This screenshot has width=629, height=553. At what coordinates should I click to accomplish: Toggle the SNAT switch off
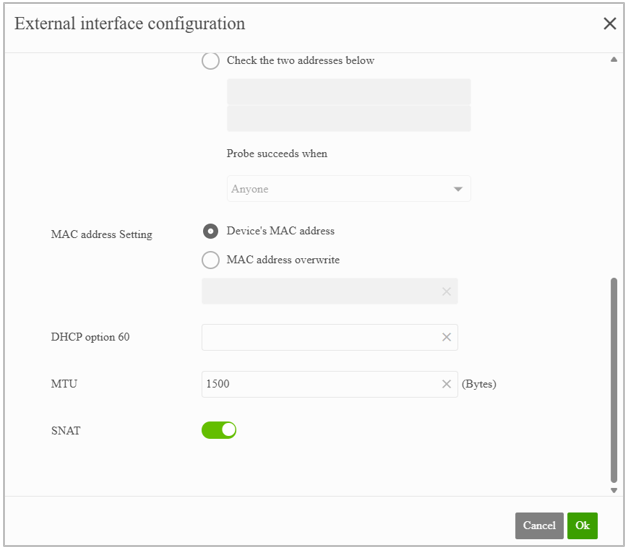click(219, 430)
